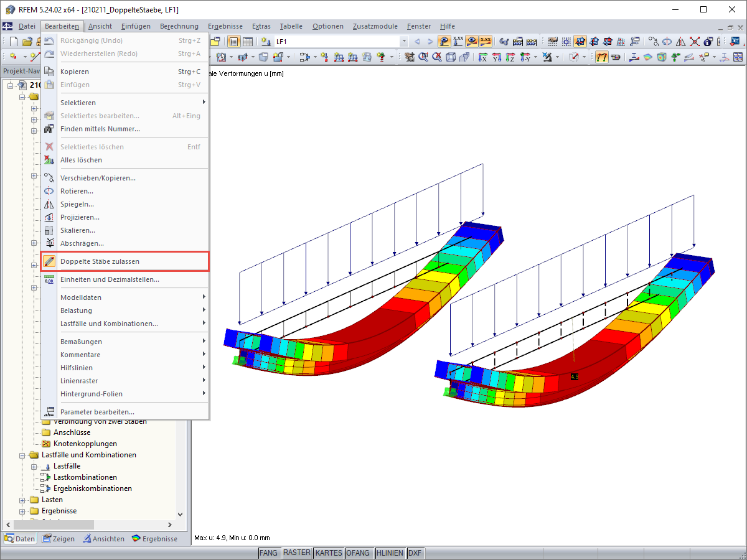This screenshot has width=747, height=560.
Task: Toggle the orange x.xx values icon
Action: tap(486, 42)
